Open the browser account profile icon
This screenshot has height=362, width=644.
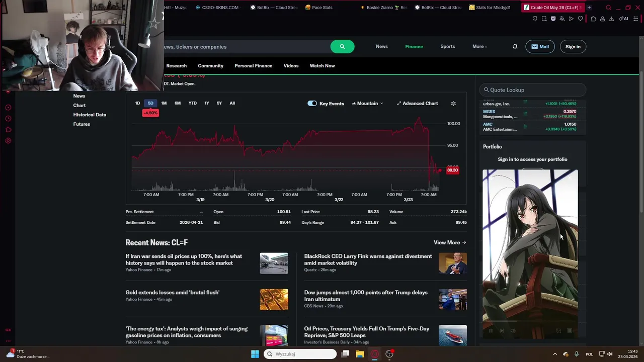tap(602, 19)
